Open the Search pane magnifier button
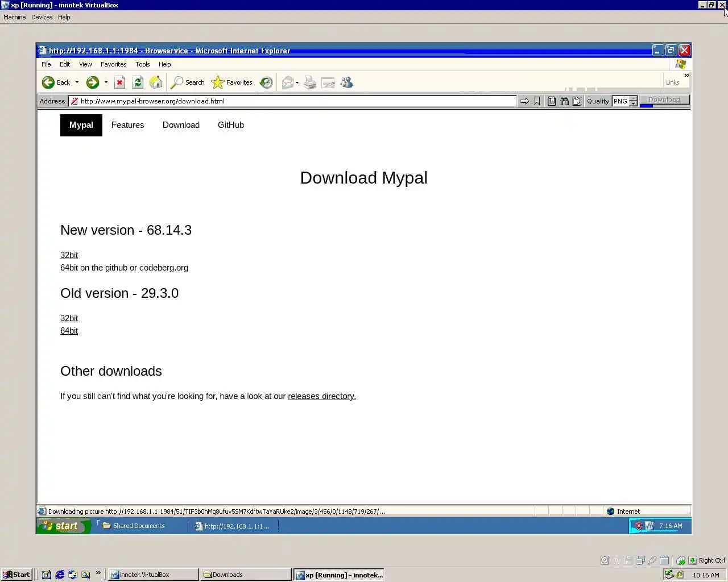This screenshot has width=728, height=582. tap(188, 82)
